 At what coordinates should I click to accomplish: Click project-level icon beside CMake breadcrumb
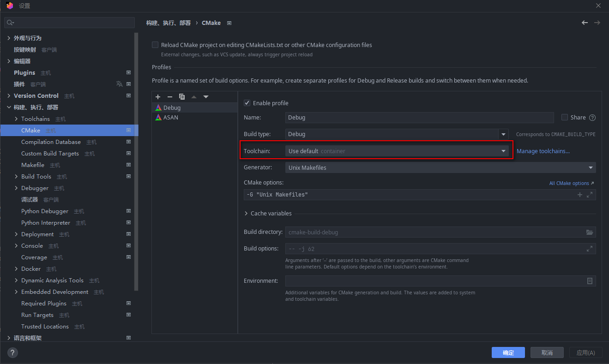pyautogui.click(x=229, y=23)
